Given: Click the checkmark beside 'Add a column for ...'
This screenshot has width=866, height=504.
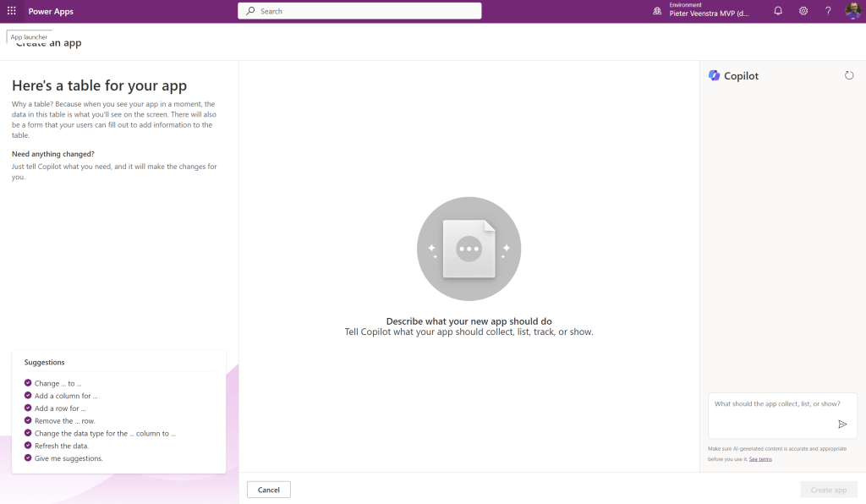Looking at the screenshot, I should pos(28,395).
